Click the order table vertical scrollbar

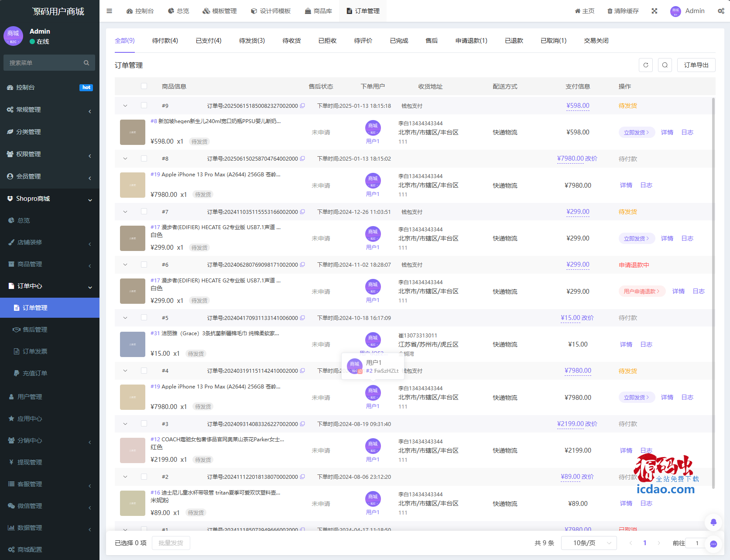coord(713,292)
